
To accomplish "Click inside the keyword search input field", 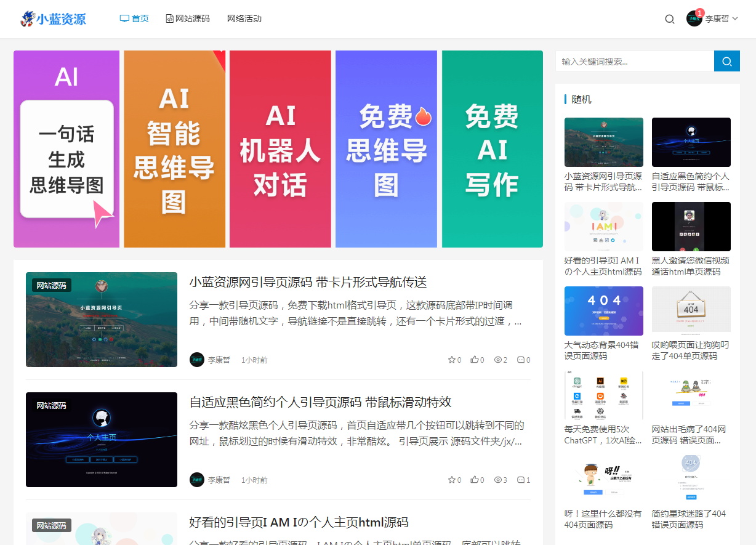I will 635,61.
